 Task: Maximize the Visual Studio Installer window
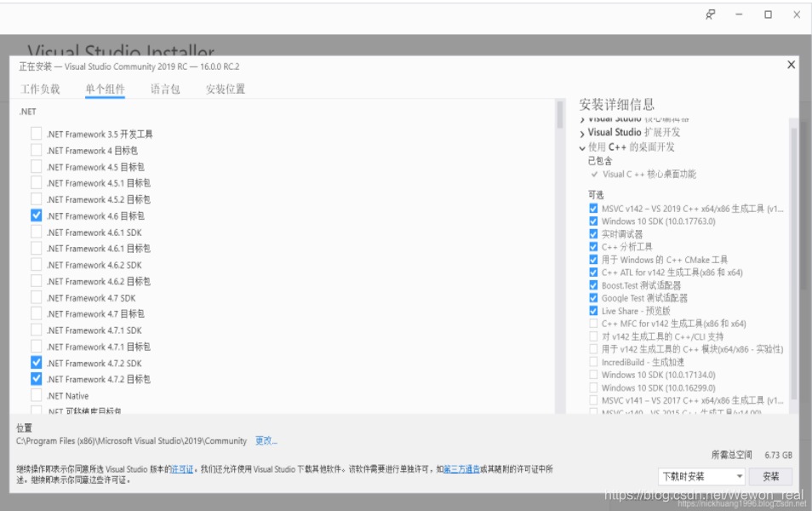pyautogui.click(x=768, y=14)
